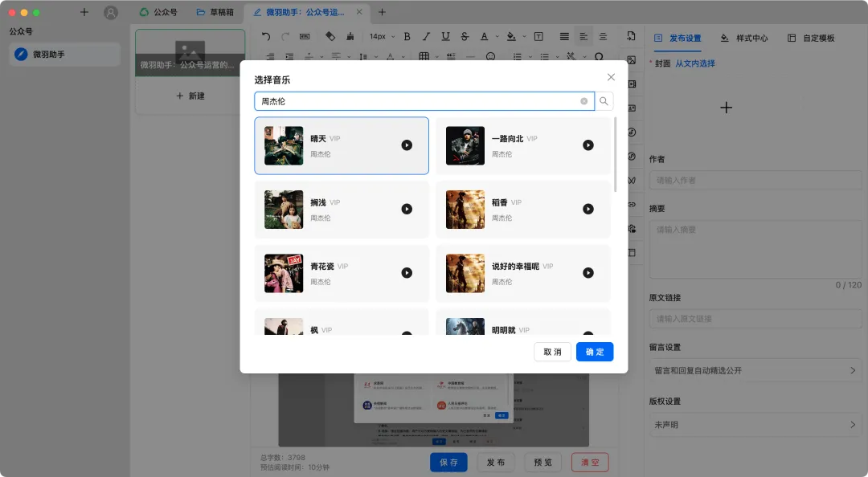868x477 pixels.
Task: Undo the last edit in the toolbar
Action: click(266, 36)
